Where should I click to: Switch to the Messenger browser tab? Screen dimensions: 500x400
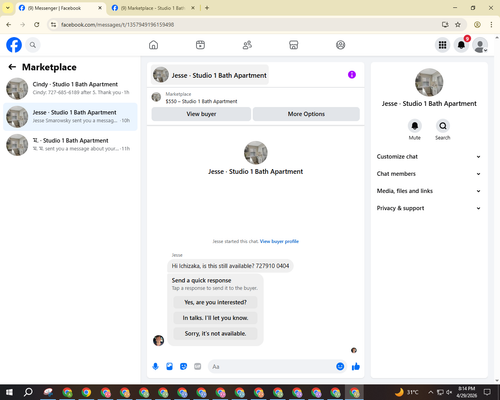(x=60, y=8)
